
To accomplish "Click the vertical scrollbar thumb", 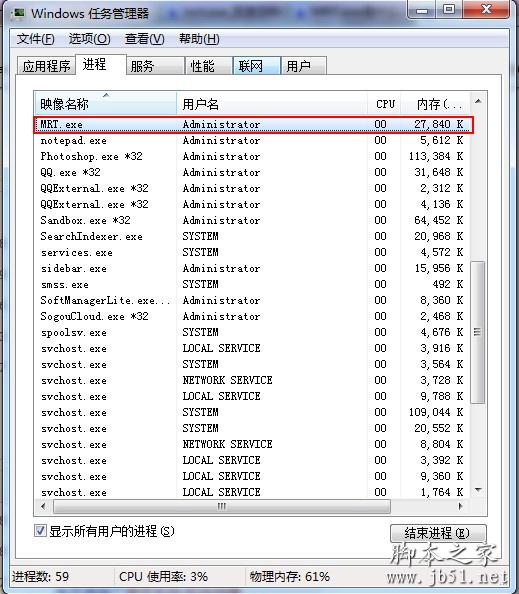I will [x=478, y=332].
